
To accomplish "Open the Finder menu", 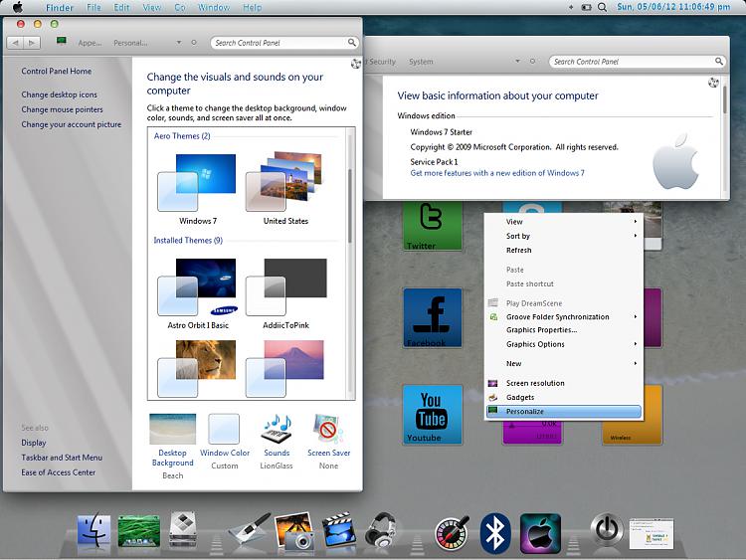I will tap(60, 8).
